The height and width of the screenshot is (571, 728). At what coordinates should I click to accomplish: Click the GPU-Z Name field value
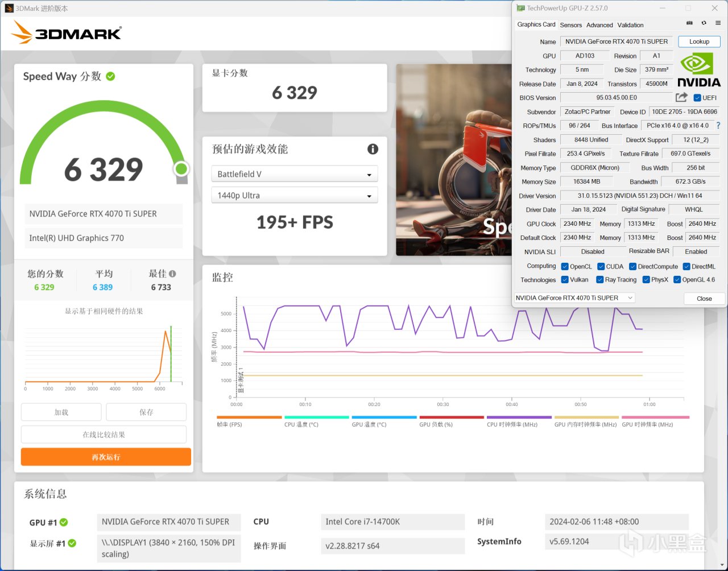[x=617, y=42]
